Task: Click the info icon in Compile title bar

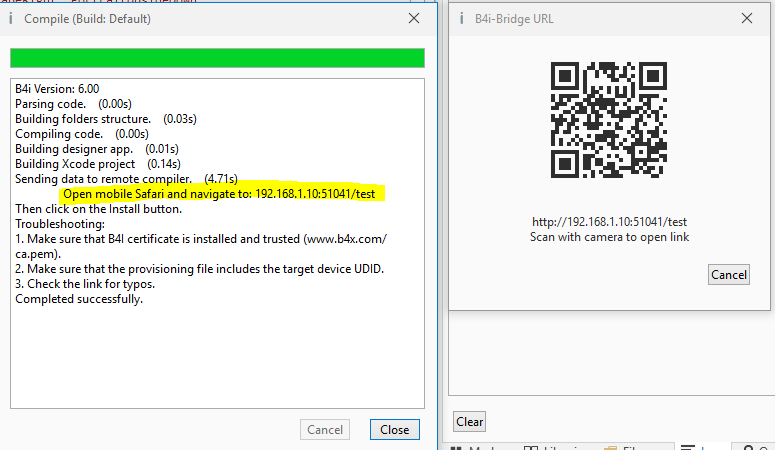Action: coord(10,18)
